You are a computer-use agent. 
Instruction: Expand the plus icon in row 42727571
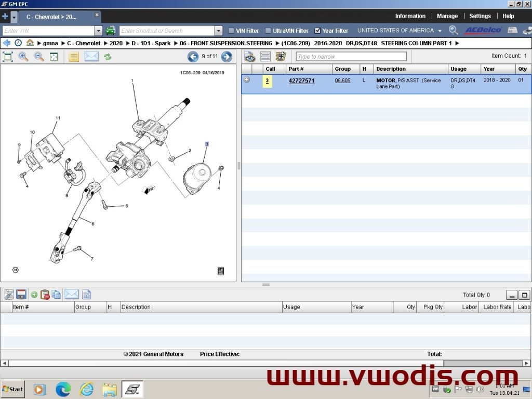247,79
